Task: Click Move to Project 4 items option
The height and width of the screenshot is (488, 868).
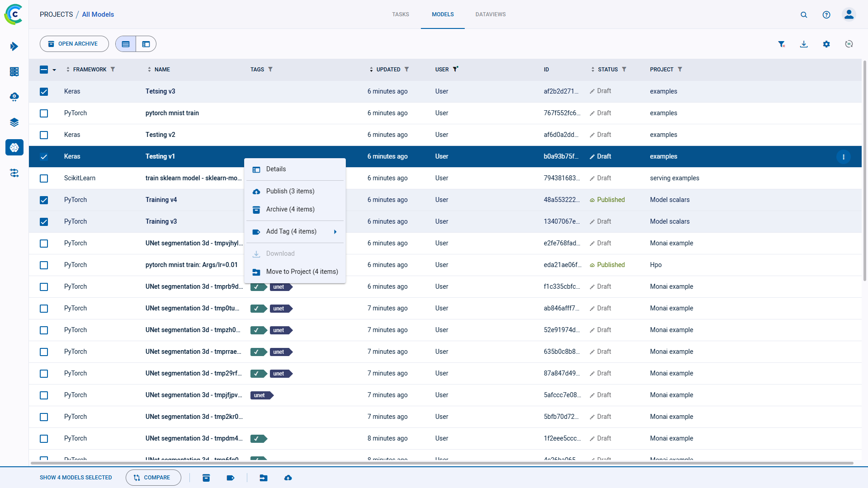Action: click(302, 272)
